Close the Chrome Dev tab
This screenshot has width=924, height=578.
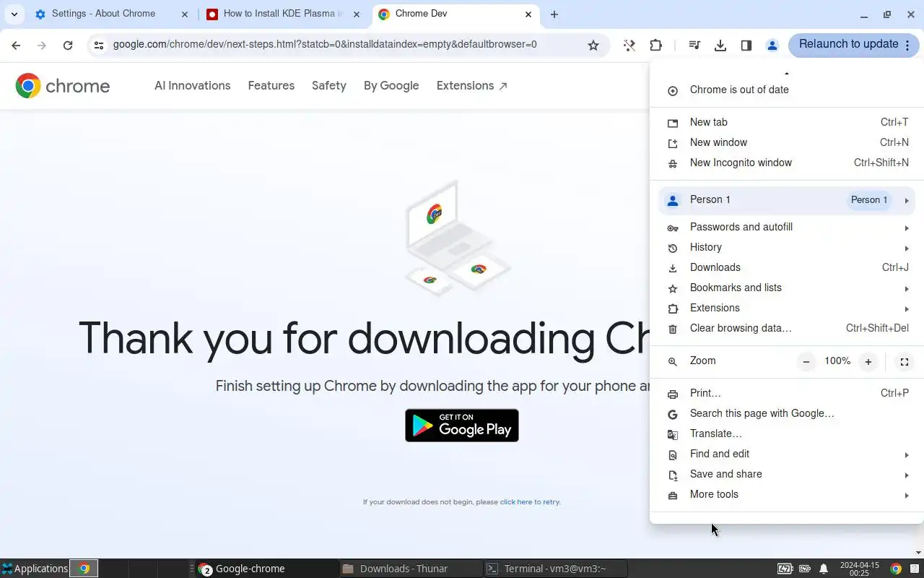click(528, 14)
